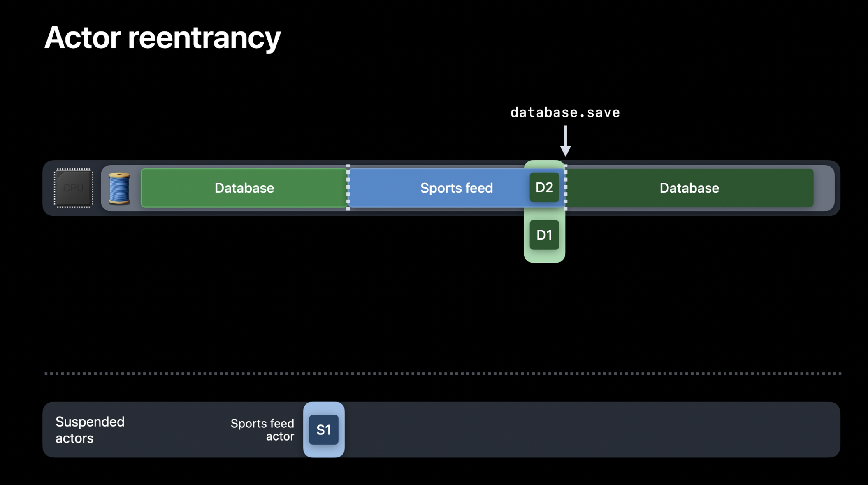Click the dark green Database block
The height and width of the screenshot is (485, 868).
click(689, 188)
